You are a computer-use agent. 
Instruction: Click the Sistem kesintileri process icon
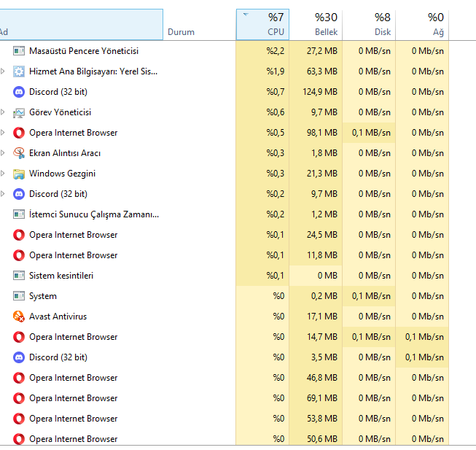point(19,276)
